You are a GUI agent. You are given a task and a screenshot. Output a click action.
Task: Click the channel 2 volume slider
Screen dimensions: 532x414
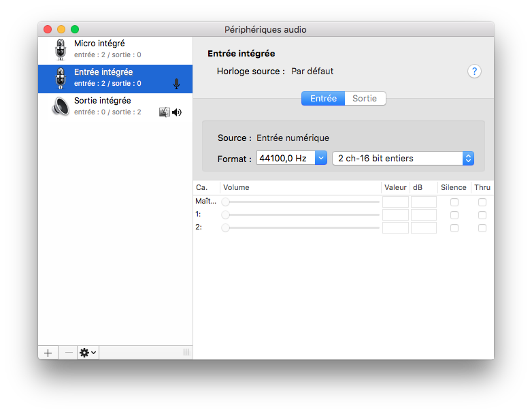pos(300,228)
